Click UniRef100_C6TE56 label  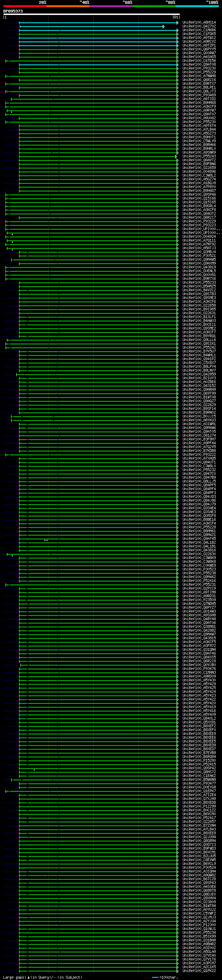(199, 60)
